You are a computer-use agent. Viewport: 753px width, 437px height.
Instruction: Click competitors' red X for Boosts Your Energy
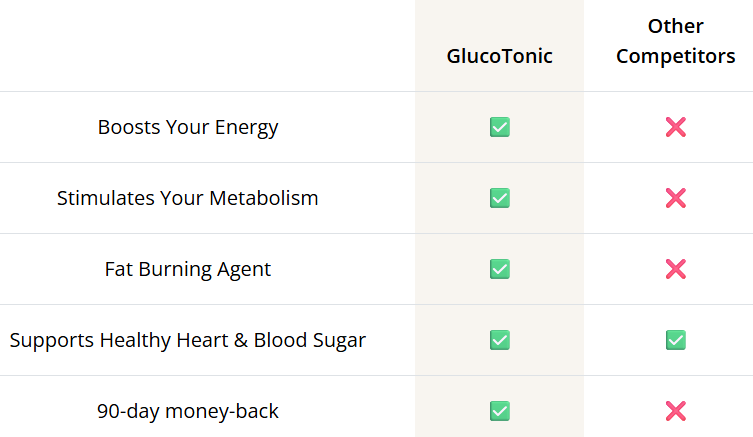(x=675, y=127)
